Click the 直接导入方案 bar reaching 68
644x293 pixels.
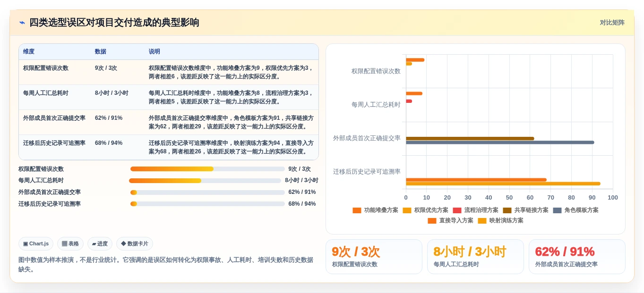tap(476, 180)
